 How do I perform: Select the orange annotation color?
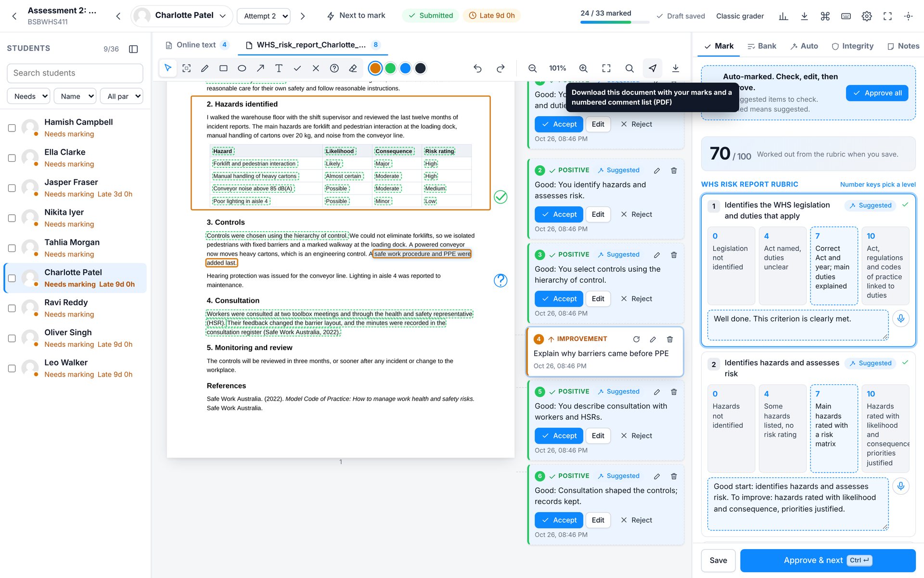pos(375,68)
